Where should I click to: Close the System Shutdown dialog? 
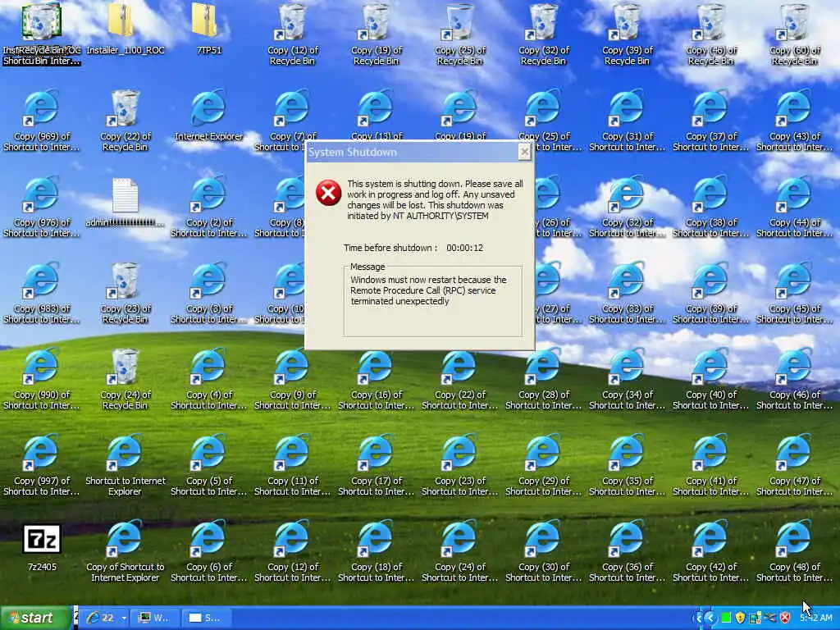[524, 152]
